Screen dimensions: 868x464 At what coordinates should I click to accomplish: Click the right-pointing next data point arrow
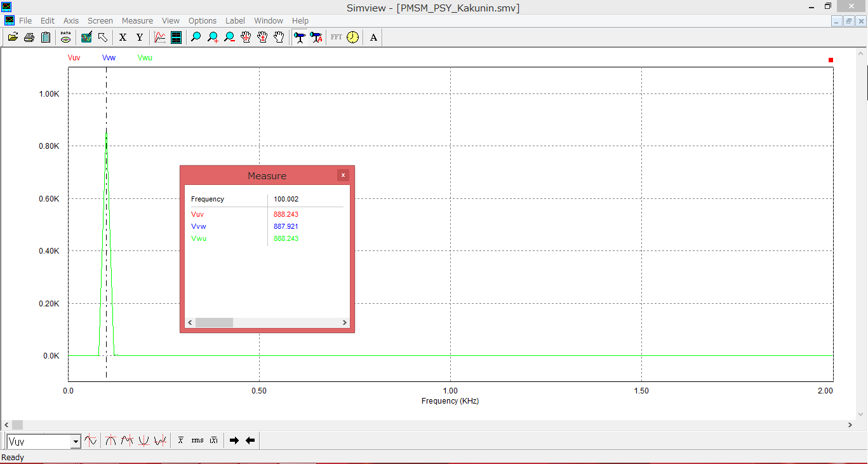point(234,440)
